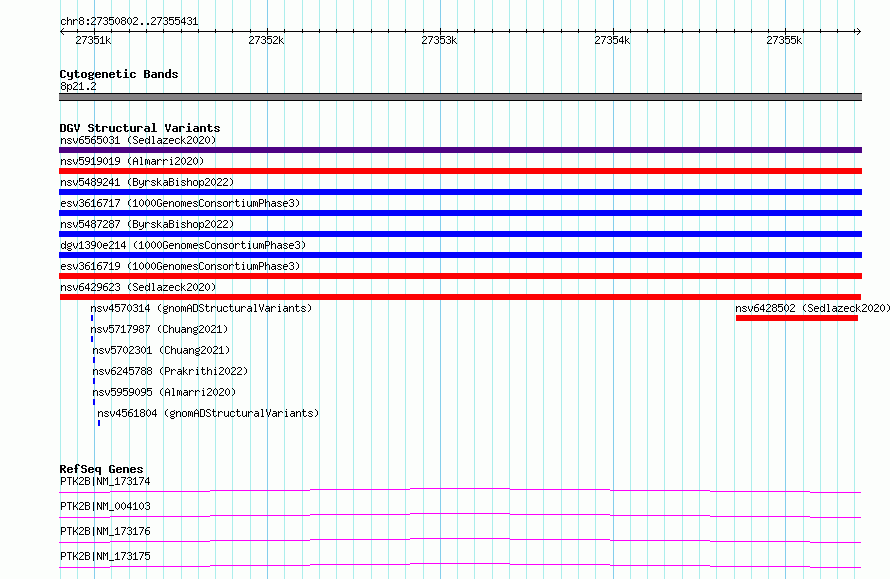890x579 pixels.
Task: Open nsv4561804 (gnomADStructuralVariants) label
Action: tap(208, 413)
